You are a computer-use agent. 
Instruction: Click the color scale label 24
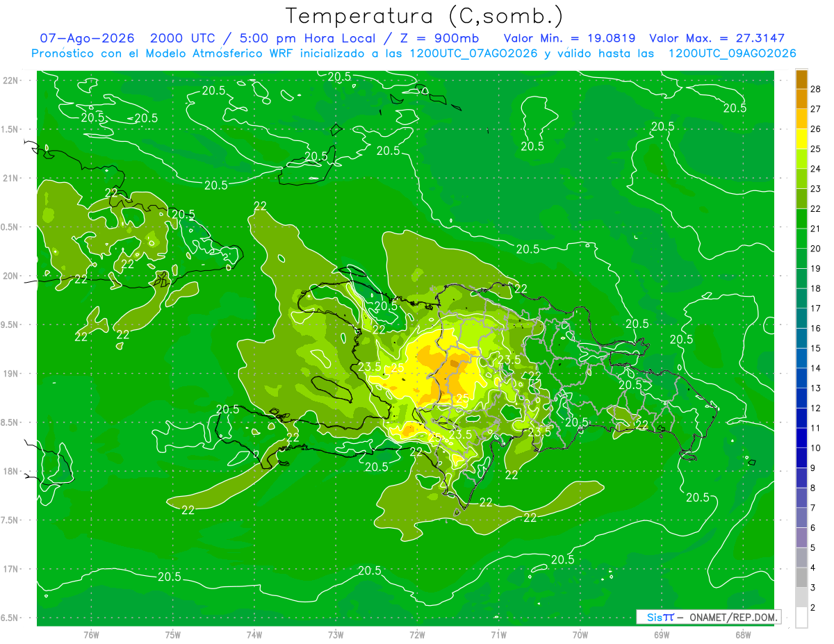(x=816, y=169)
